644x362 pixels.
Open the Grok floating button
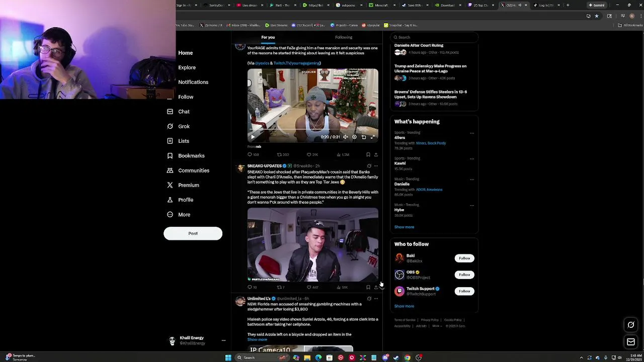click(631, 325)
